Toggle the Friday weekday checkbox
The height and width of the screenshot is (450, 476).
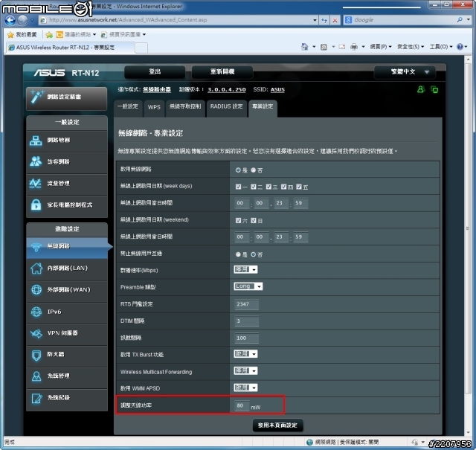(299, 187)
